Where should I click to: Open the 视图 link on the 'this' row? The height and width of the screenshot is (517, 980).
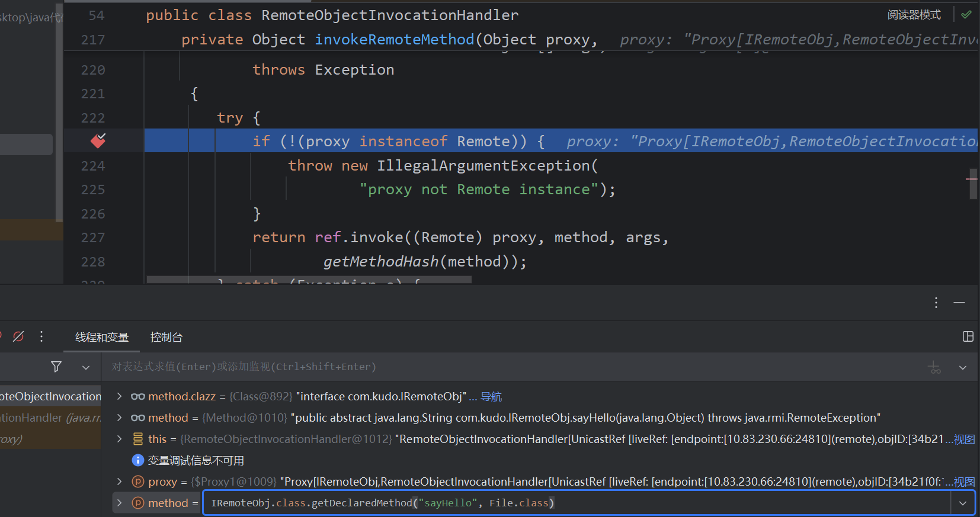click(964, 439)
